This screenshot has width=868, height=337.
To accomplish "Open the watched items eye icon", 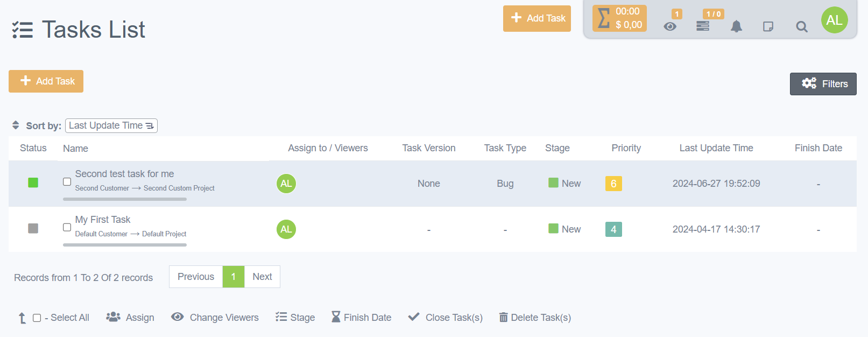I will pyautogui.click(x=670, y=26).
